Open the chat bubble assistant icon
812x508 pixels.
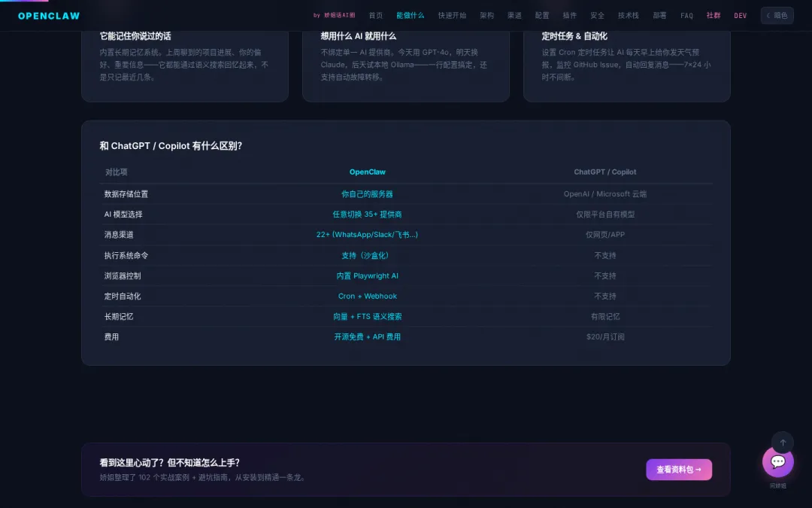pyautogui.click(x=778, y=461)
